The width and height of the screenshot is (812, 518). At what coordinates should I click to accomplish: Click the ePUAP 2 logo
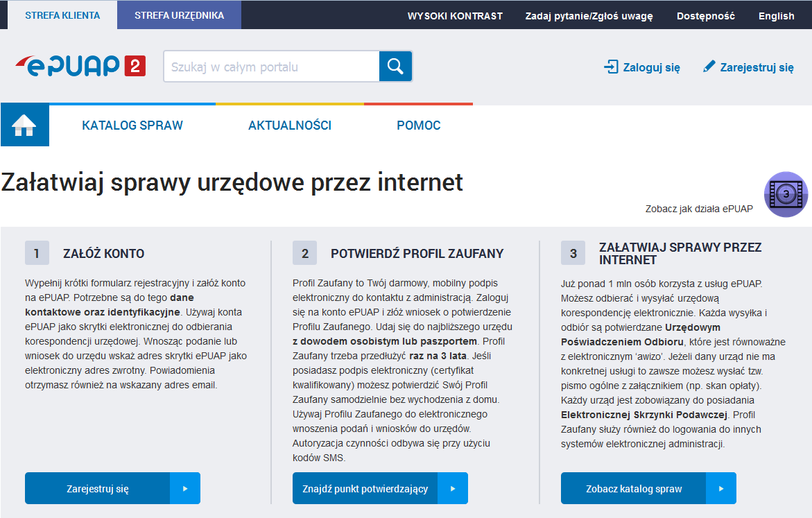(80, 66)
